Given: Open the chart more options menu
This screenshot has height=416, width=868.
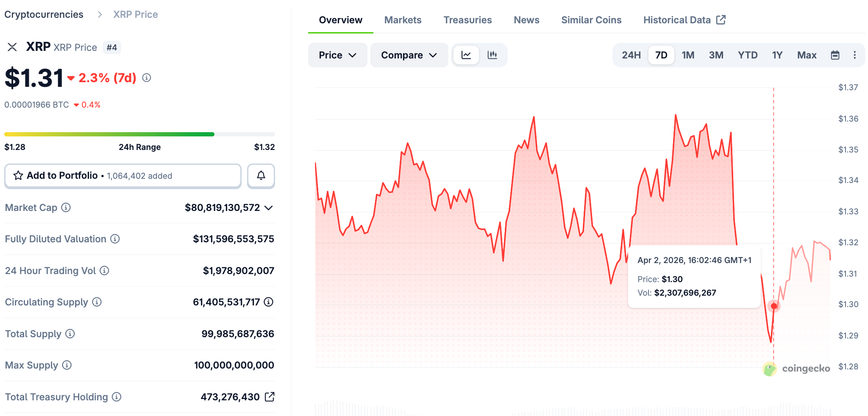Looking at the screenshot, I should [854, 55].
